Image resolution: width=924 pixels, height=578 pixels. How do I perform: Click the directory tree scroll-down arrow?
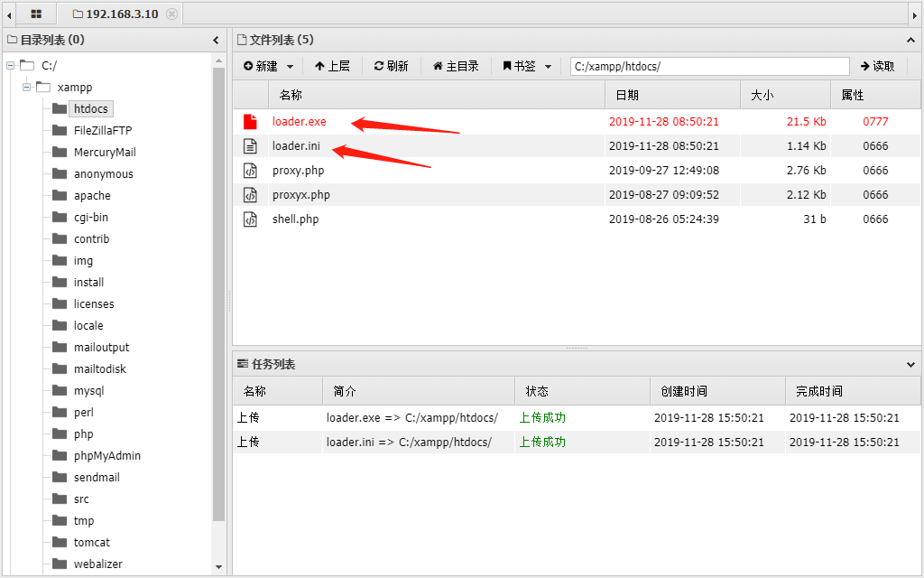pos(218,567)
